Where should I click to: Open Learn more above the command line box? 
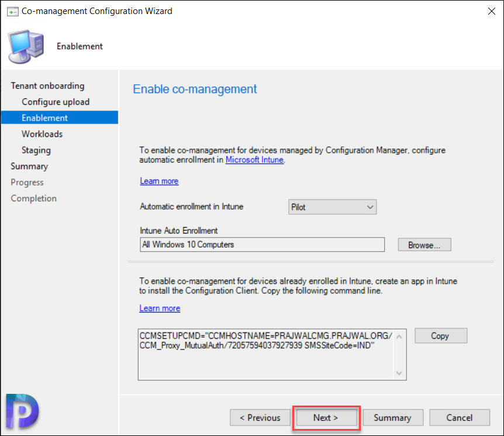click(x=160, y=308)
